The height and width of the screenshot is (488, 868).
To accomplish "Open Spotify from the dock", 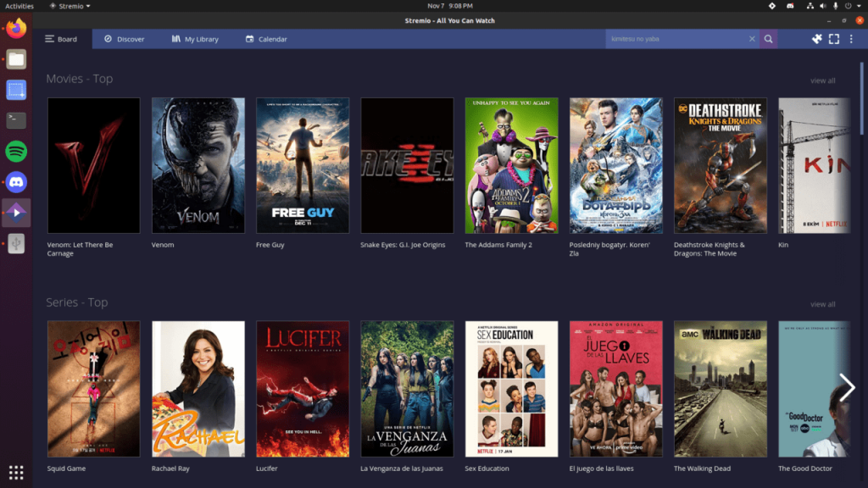I will click(x=16, y=151).
